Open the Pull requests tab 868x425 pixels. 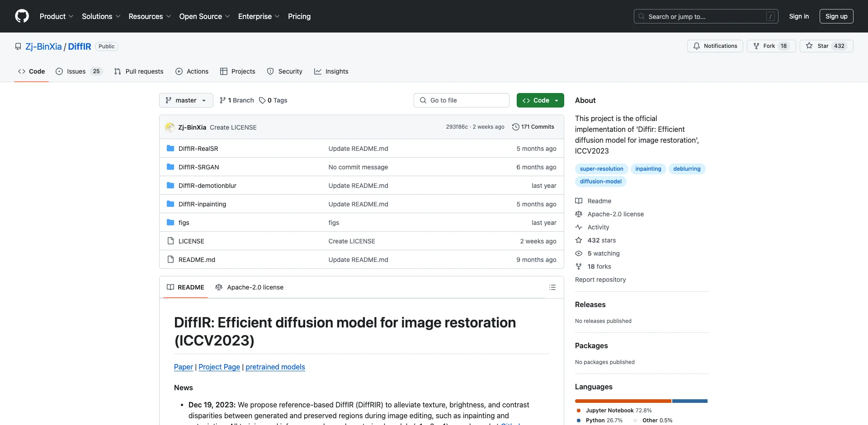[139, 71]
